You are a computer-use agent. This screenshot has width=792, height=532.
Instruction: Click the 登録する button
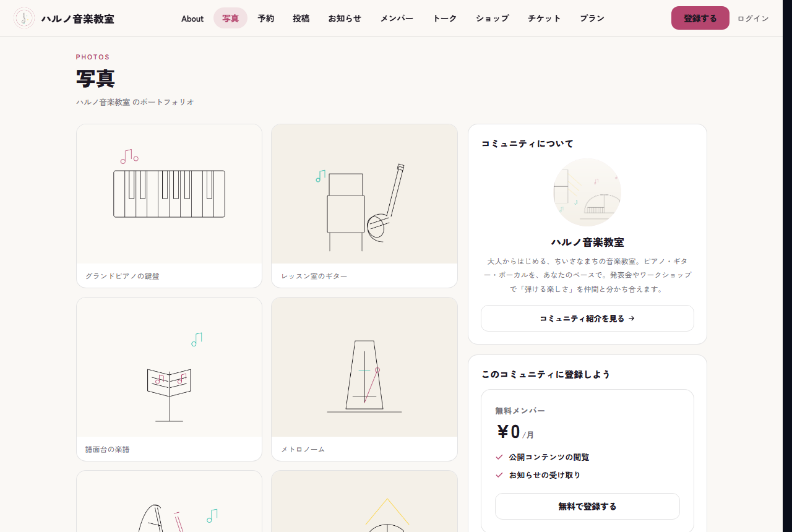[x=700, y=18]
